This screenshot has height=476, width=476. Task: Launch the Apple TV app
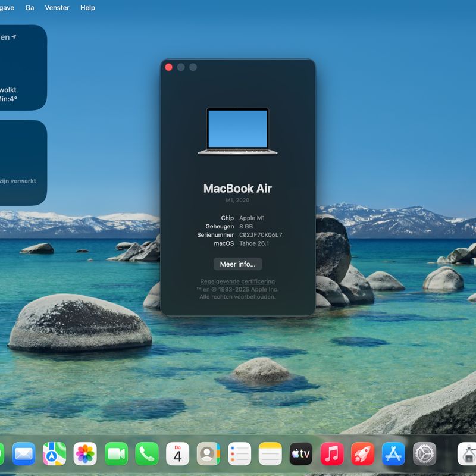[301, 454]
